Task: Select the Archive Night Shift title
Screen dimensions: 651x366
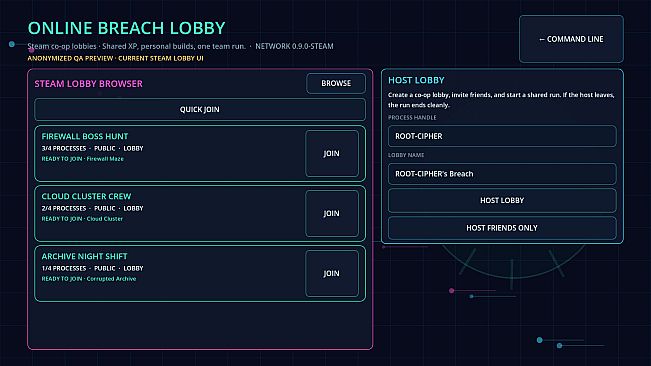Action: [84, 256]
